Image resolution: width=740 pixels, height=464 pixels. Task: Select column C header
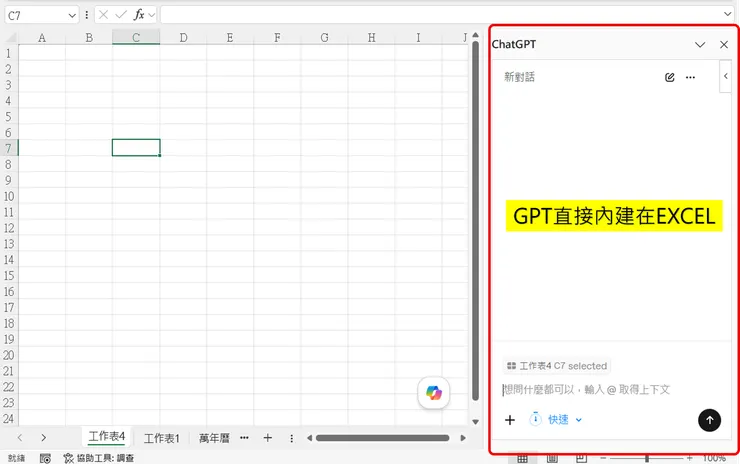tap(136, 37)
